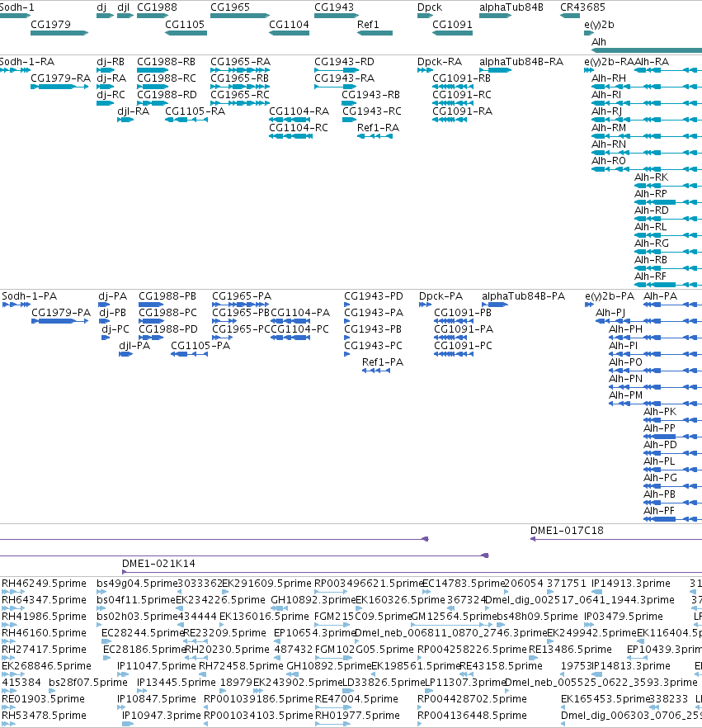Select transcript Alh-RH
The height and width of the screenshot is (728, 702).
(x=647, y=87)
